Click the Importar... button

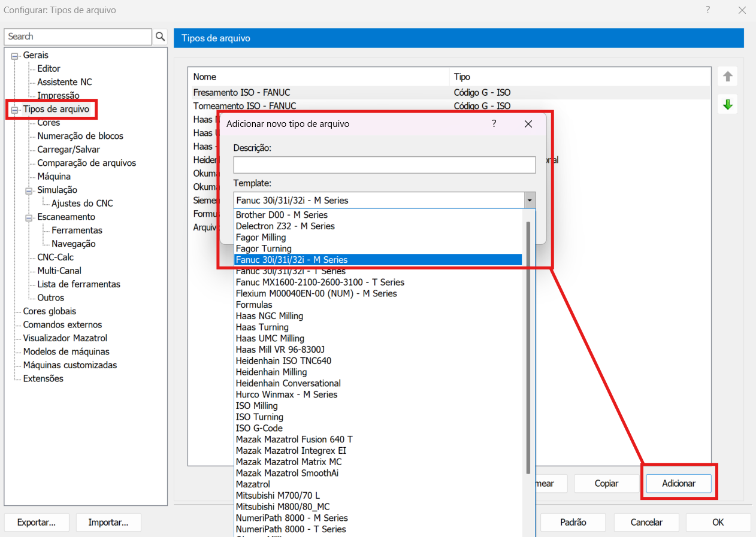108,522
